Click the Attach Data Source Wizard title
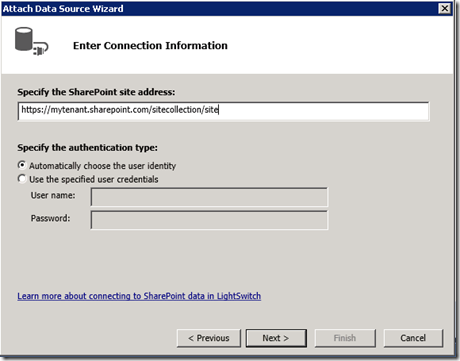The image size is (460, 361). click(63, 9)
